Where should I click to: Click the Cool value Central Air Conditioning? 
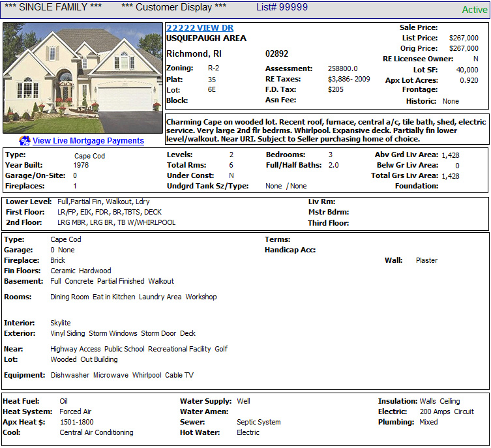tap(97, 432)
